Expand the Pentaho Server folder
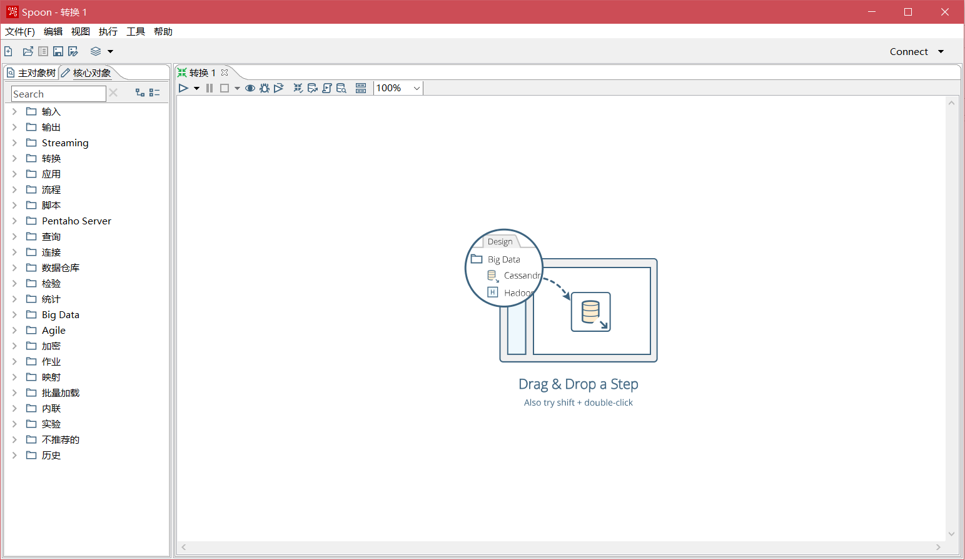The width and height of the screenshot is (965, 560). click(x=14, y=221)
